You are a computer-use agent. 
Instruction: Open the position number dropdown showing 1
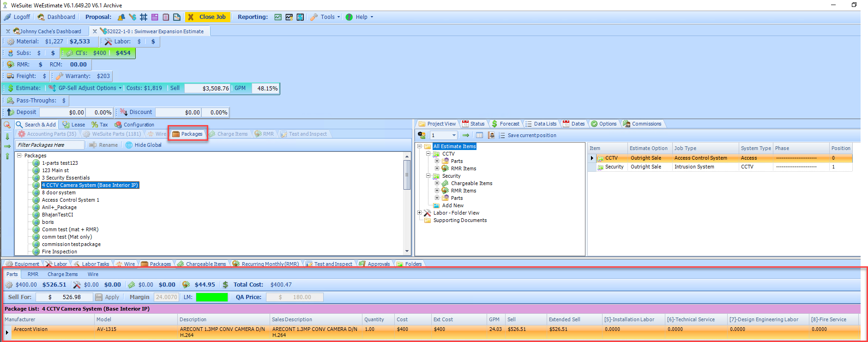point(443,135)
